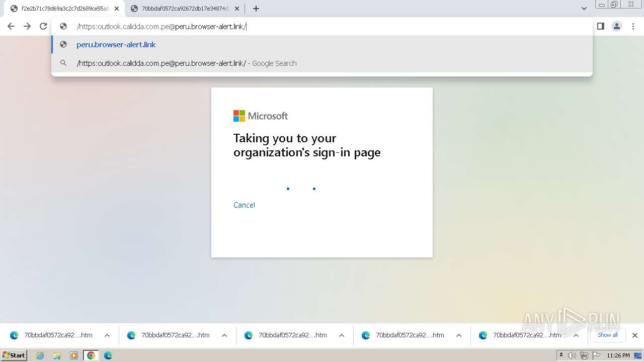Screen dimensions: 644x362
Task: Open a new browser tab
Action: (256, 9)
